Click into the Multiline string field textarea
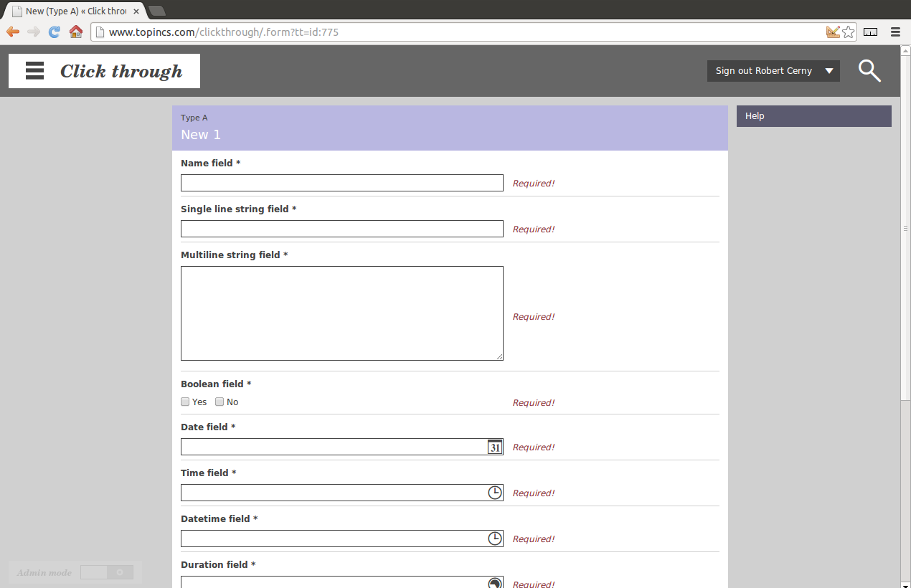 pyautogui.click(x=341, y=313)
